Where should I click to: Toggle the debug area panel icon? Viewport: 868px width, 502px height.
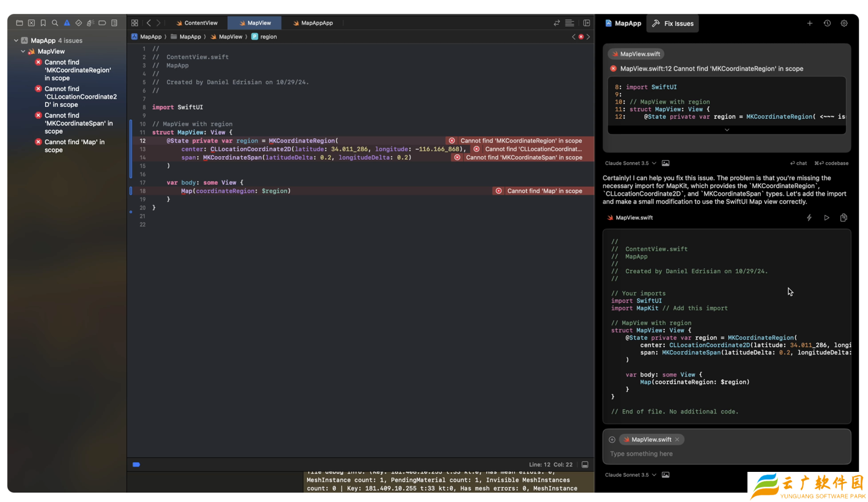click(585, 465)
